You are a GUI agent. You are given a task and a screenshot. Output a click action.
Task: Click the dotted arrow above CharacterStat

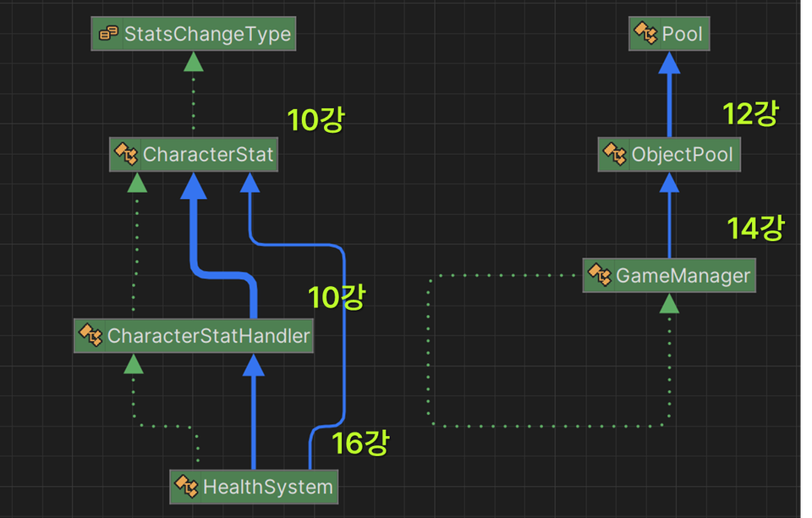[x=193, y=93]
